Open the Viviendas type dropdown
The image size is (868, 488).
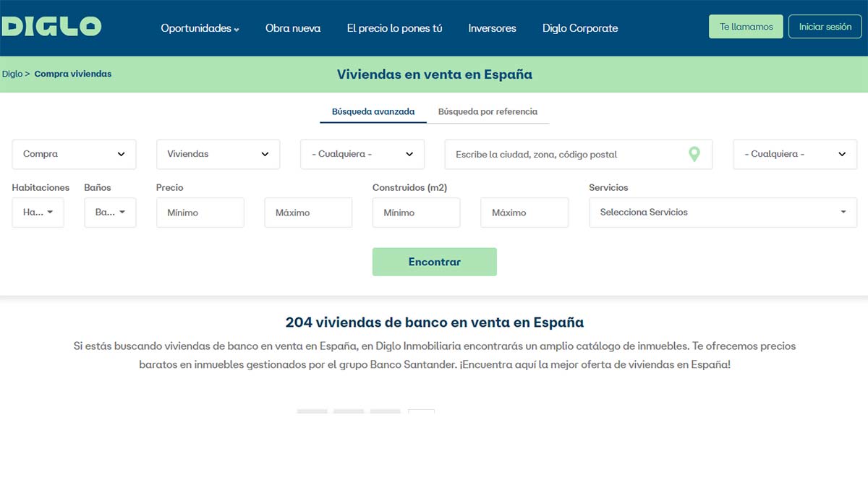[x=218, y=154]
